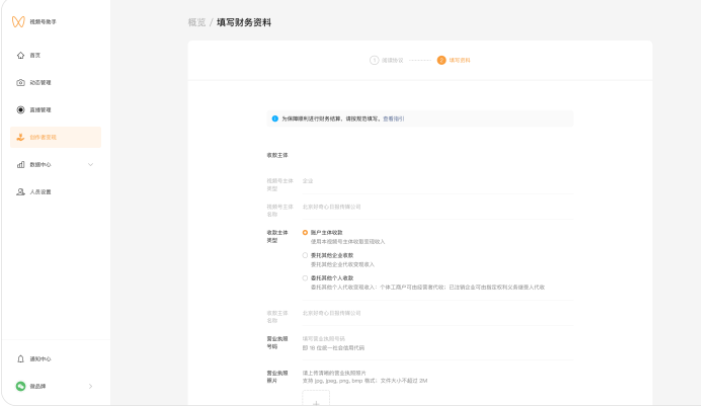Select step 2 填写资料 indicator

453,60
